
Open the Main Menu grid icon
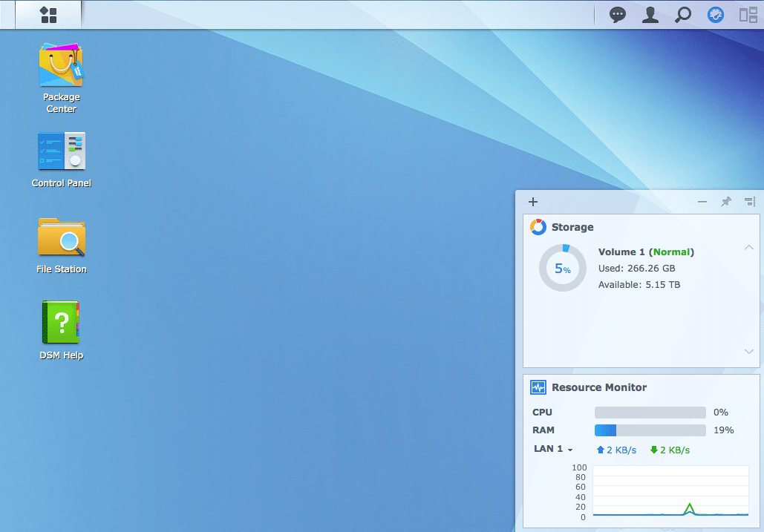tap(48, 15)
